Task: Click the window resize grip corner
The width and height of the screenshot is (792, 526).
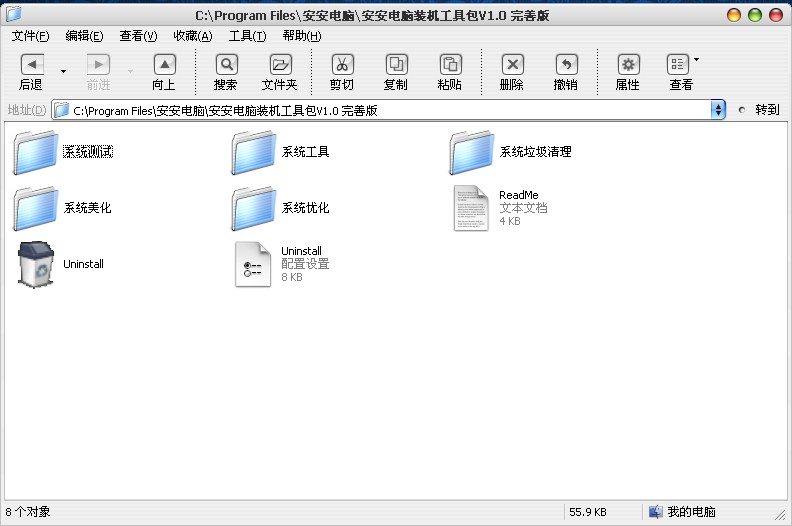Action: coord(781,515)
